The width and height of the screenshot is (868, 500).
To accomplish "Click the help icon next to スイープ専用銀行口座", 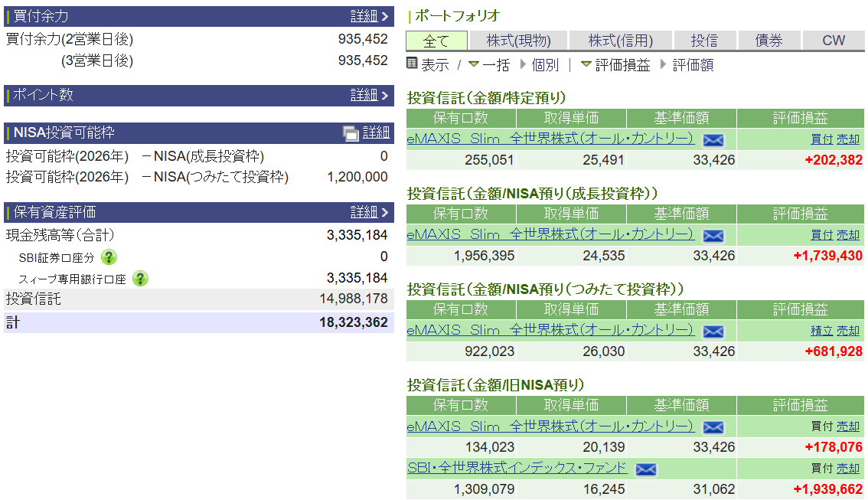I will (140, 279).
